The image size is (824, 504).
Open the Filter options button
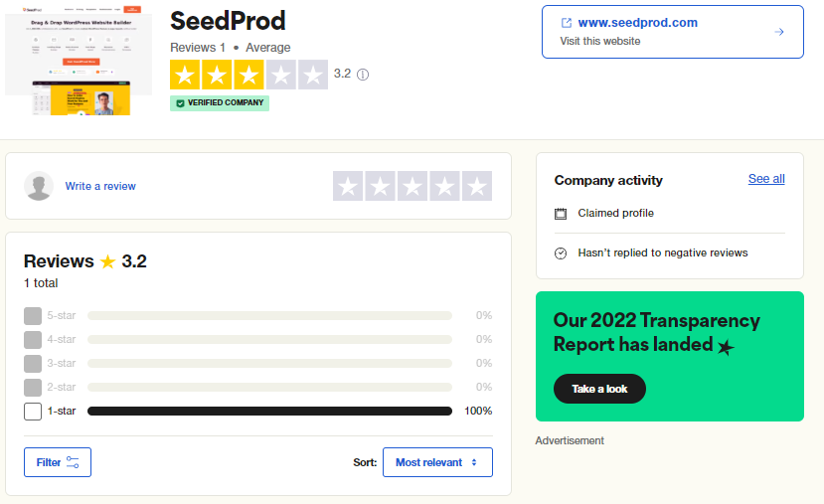click(x=58, y=462)
